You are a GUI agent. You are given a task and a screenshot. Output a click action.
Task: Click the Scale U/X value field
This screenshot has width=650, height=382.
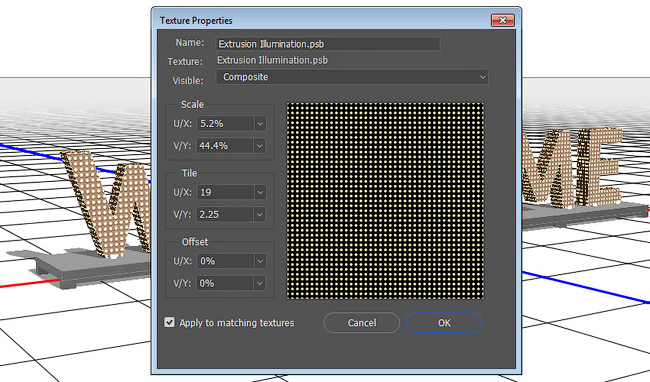click(x=226, y=123)
